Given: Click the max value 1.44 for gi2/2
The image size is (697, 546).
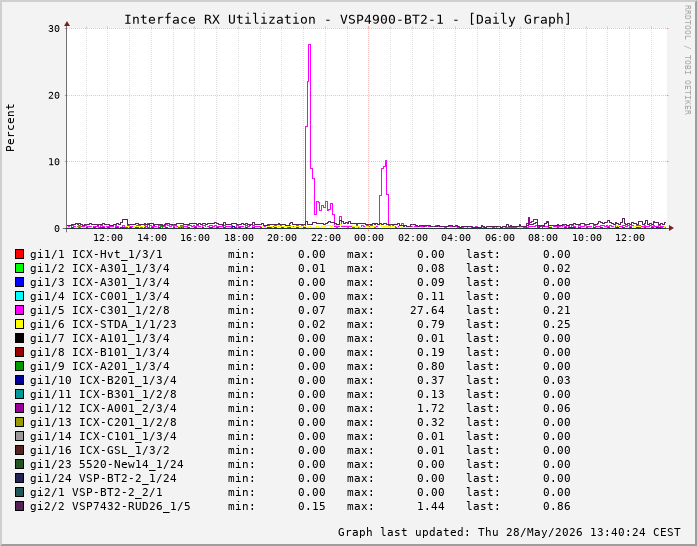Looking at the screenshot, I should coord(431,506).
